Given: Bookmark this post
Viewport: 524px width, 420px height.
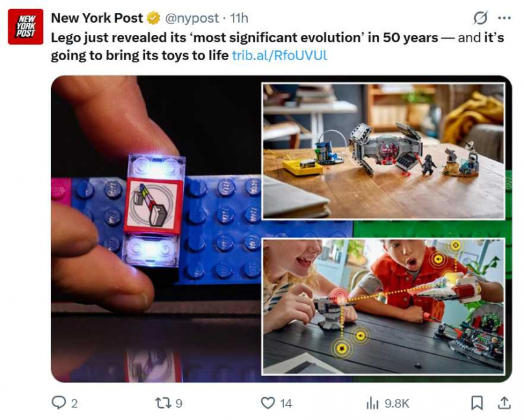Looking at the screenshot, I should pos(477,403).
